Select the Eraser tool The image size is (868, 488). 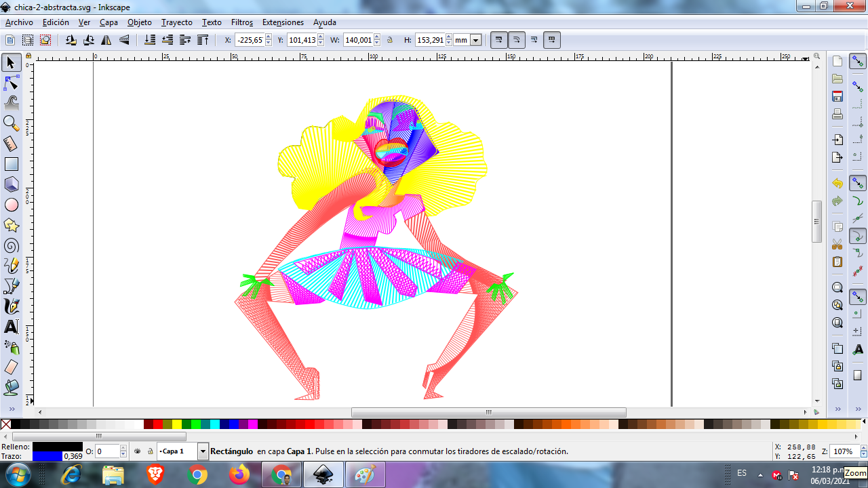coord(11,367)
